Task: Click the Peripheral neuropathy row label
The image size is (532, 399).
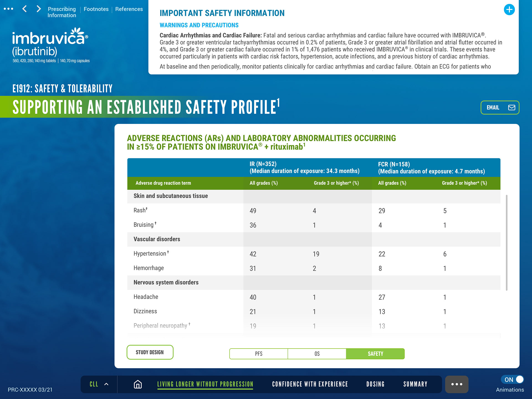Action: coord(162,326)
